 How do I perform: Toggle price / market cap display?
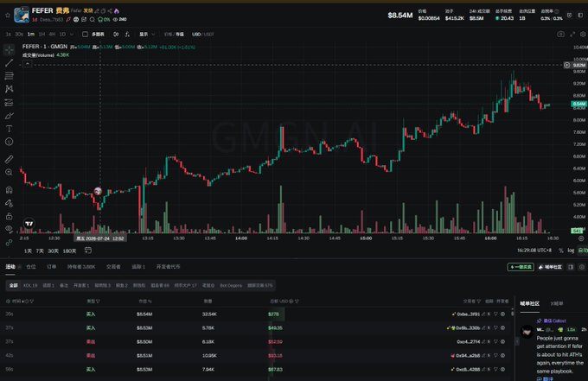tap(174, 34)
